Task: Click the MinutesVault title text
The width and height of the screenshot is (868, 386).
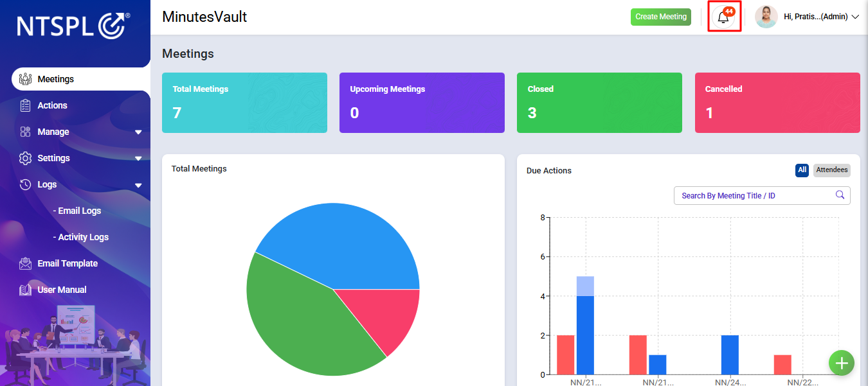Action: [x=204, y=17]
